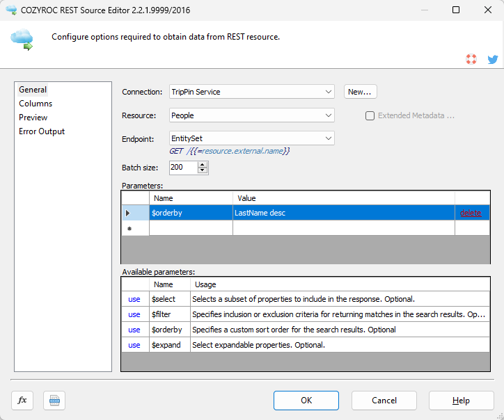Click the Cancel button
504x420 pixels.
(384, 401)
